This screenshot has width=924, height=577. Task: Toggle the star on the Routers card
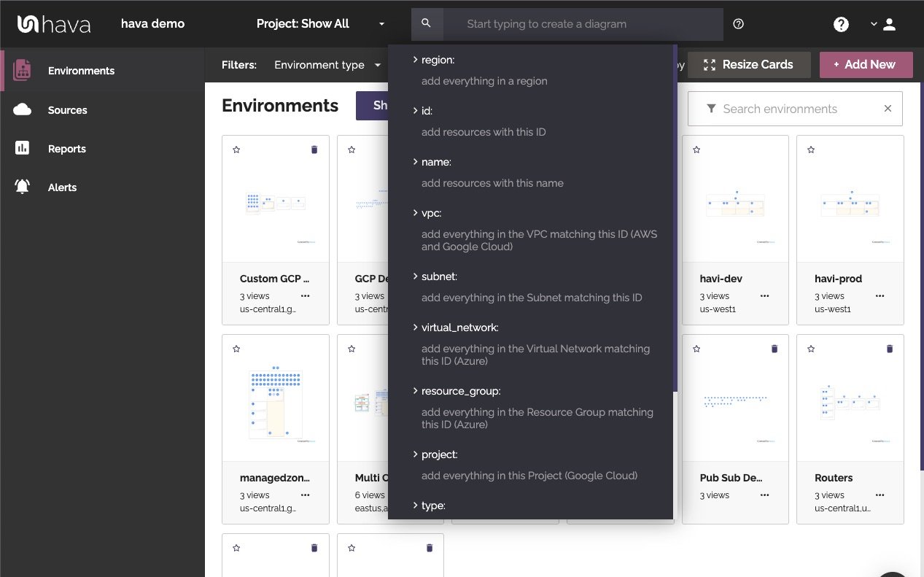811,349
